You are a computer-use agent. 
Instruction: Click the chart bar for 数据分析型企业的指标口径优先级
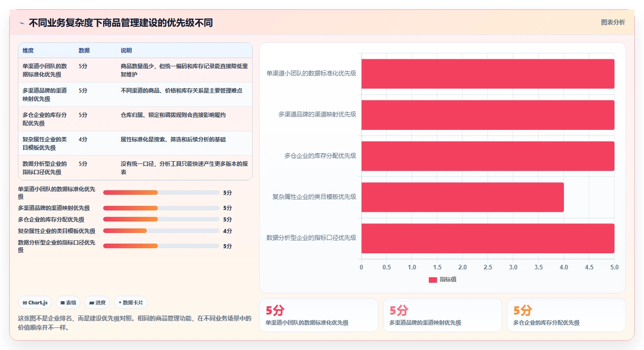coord(487,238)
